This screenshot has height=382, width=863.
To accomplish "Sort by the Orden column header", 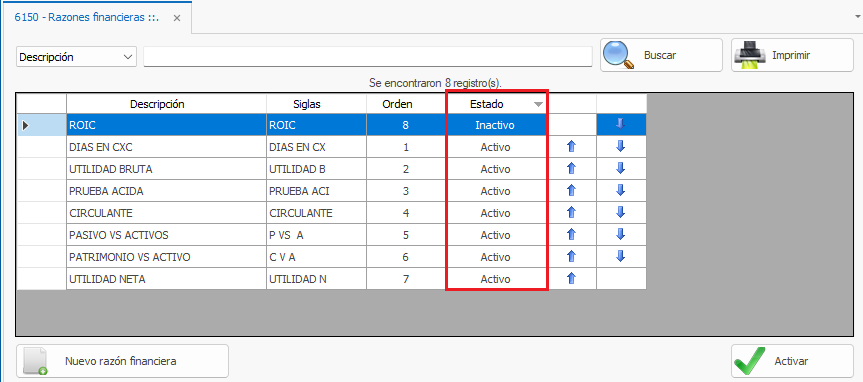I will [406, 103].
